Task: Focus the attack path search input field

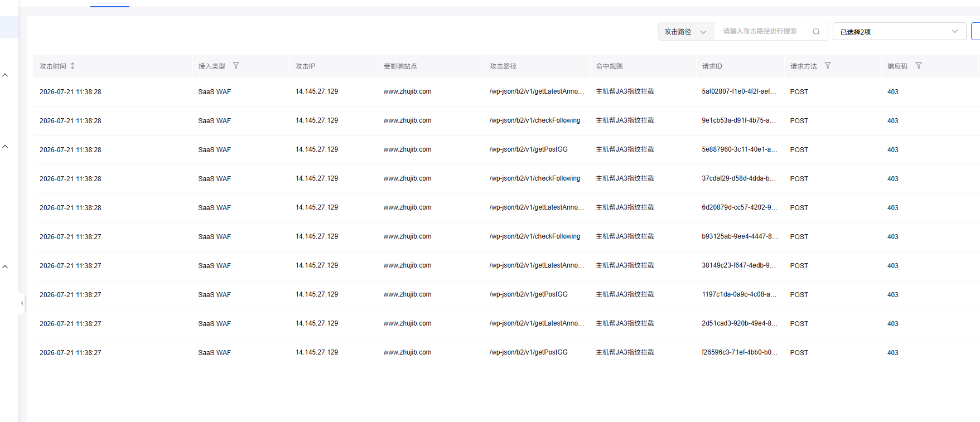Action: click(x=764, y=31)
